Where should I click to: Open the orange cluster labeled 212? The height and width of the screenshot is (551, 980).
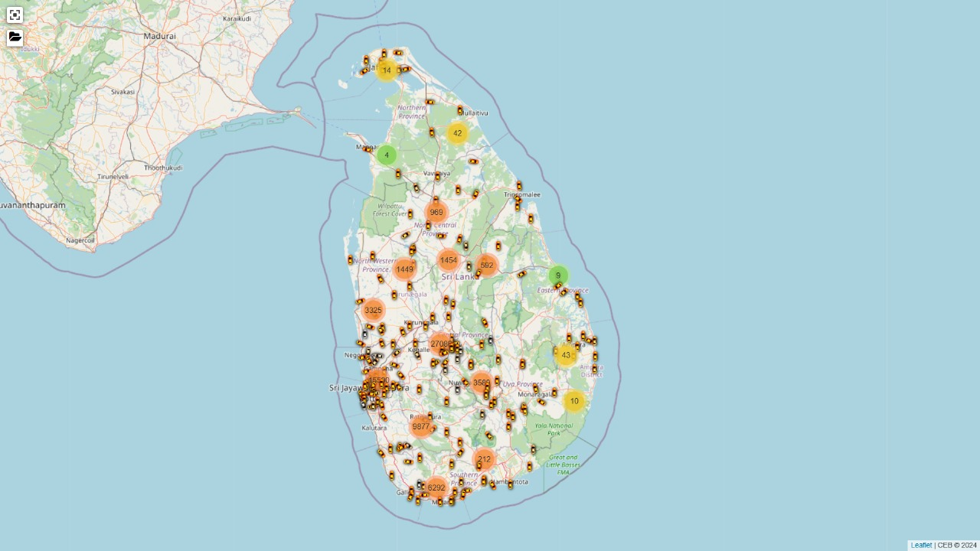click(x=484, y=460)
